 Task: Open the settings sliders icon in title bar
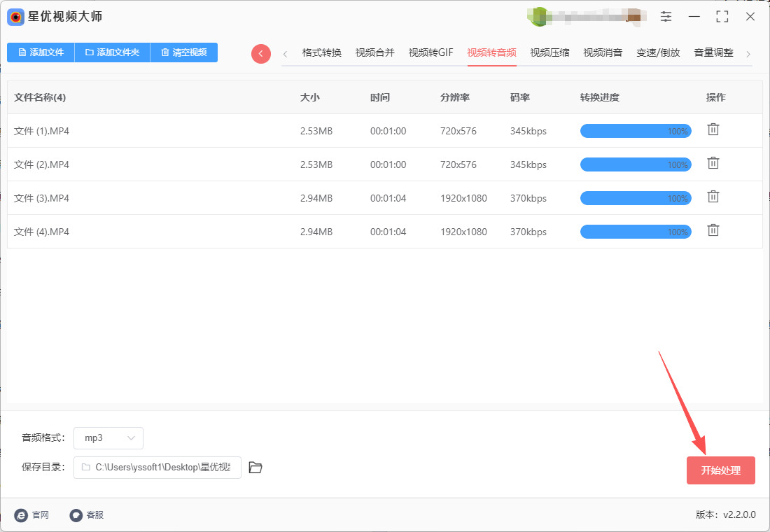click(666, 17)
